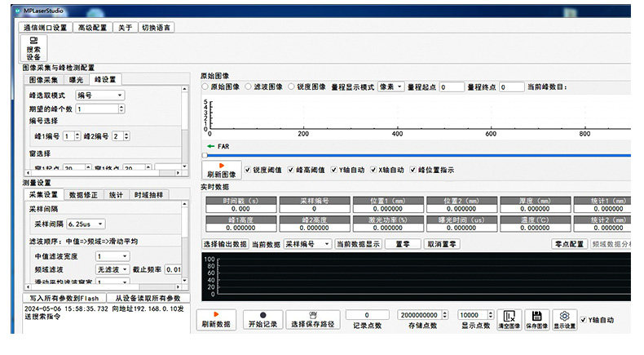Select the 锐度图像 radio button
Screen dimensions: 644x355
291,87
